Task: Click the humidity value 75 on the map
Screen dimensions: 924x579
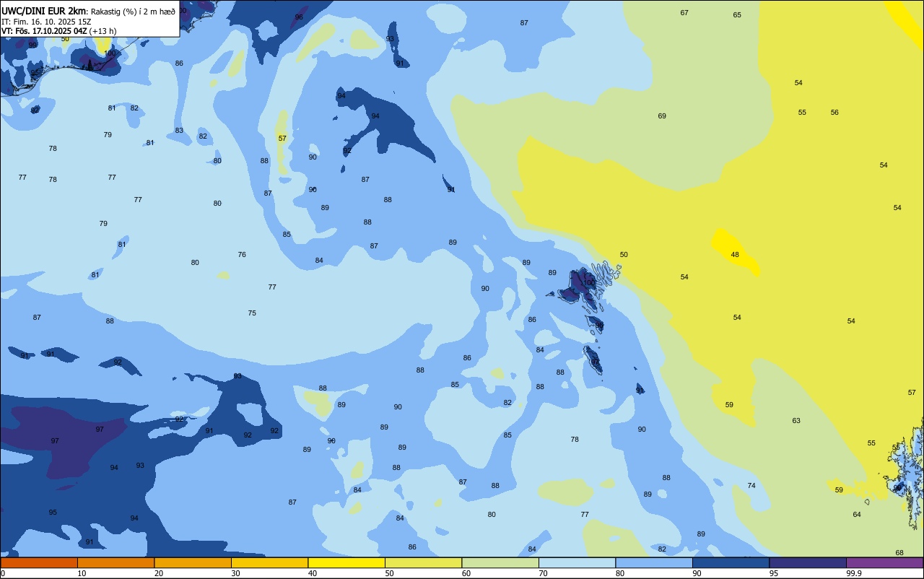Action: point(252,313)
